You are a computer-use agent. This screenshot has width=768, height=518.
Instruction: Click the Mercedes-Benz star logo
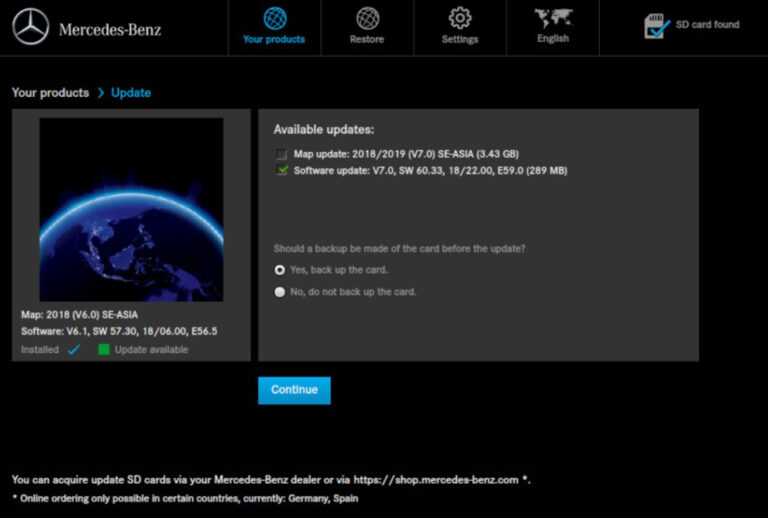click(x=31, y=27)
